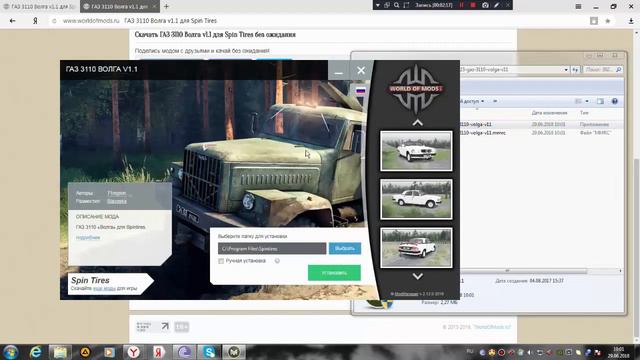
Task: Click the author name link in info panel
Action: (117, 193)
